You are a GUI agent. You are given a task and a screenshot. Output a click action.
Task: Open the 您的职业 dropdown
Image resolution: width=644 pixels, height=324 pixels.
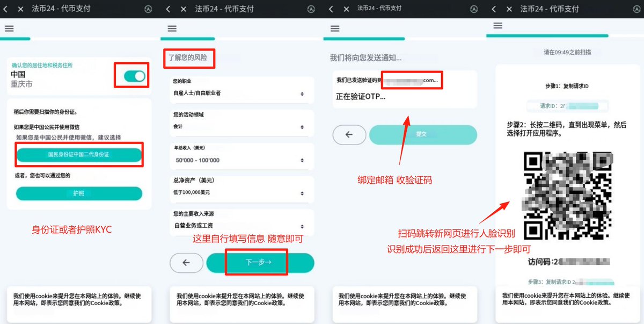[x=241, y=89]
